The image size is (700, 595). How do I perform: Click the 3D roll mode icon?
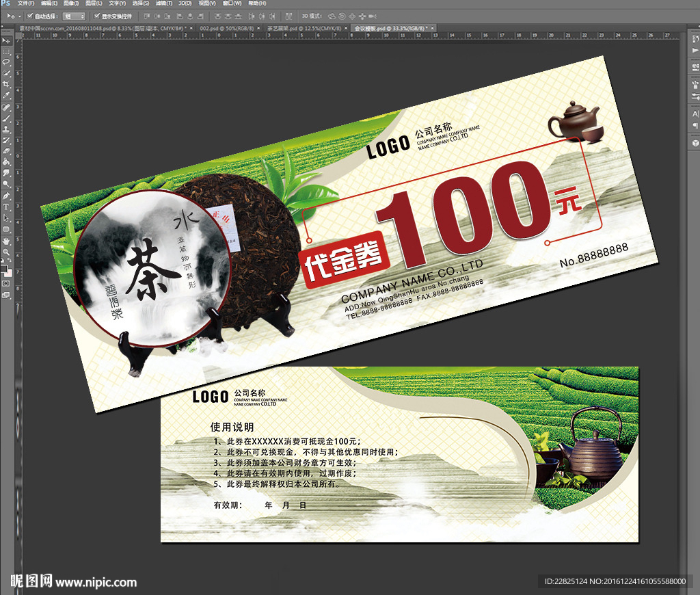[x=342, y=16]
